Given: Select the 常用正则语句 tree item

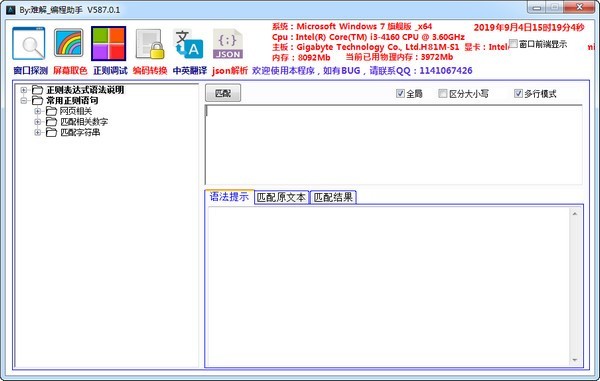Looking at the screenshot, I should (72, 101).
